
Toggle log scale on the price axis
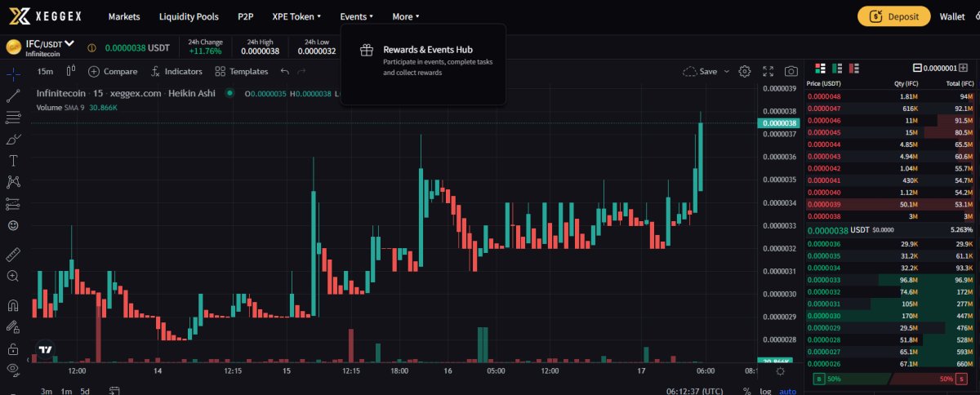click(765, 391)
